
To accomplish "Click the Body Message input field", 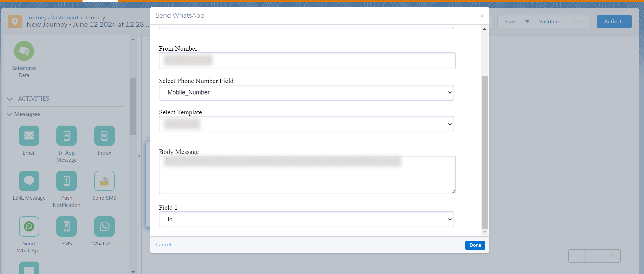I will pyautogui.click(x=307, y=174).
